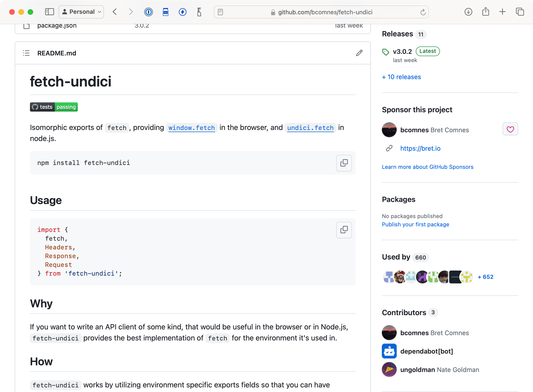Visit https://bret.io link

click(x=420, y=149)
